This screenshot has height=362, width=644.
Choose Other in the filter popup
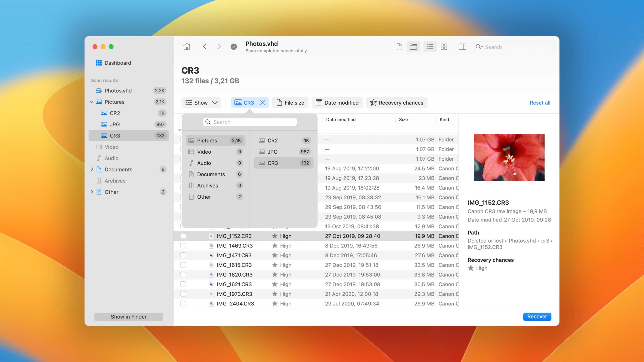[216, 197]
